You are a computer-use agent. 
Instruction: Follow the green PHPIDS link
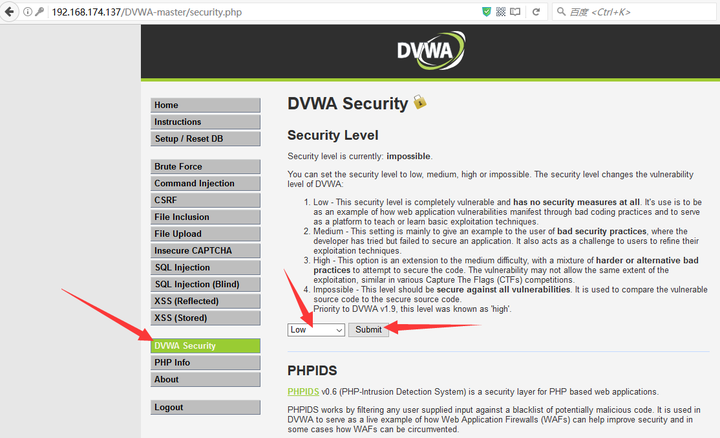pyautogui.click(x=303, y=392)
